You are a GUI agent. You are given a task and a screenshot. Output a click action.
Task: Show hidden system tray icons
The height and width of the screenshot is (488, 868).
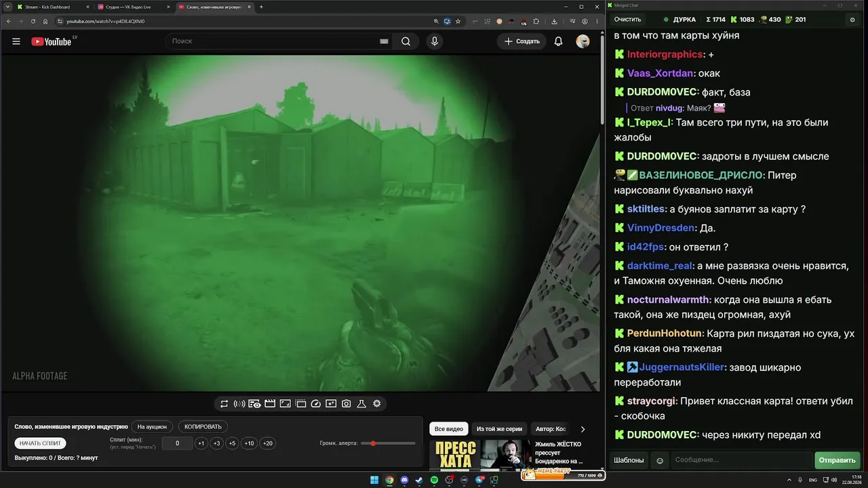point(790,481)
